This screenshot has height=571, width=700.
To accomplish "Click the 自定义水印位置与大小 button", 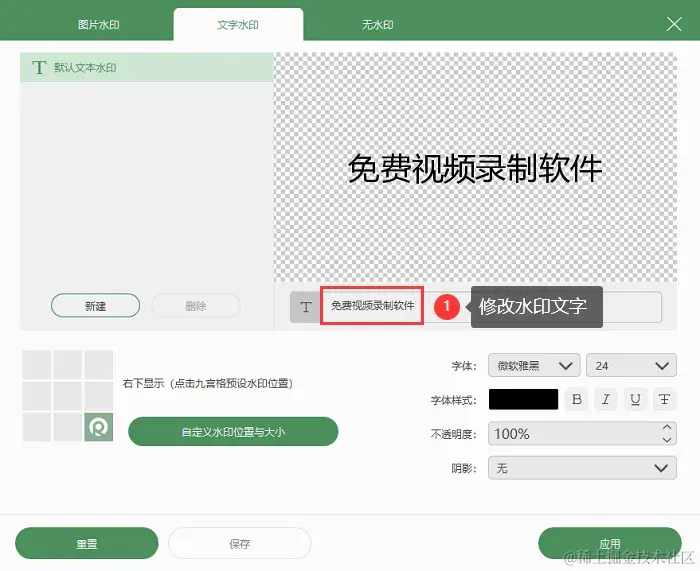I will [x=233, y=431].
